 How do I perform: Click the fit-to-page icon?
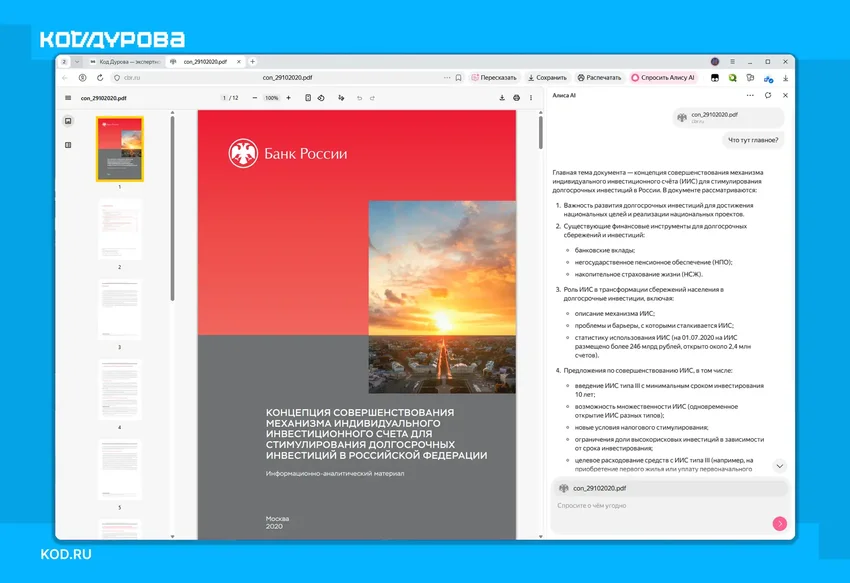coord(308,98)
